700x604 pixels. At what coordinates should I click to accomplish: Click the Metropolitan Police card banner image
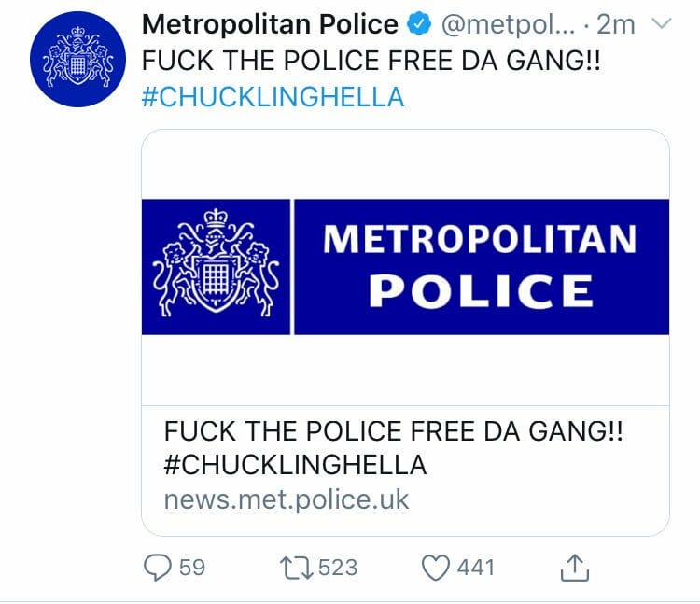click(405, 267)
